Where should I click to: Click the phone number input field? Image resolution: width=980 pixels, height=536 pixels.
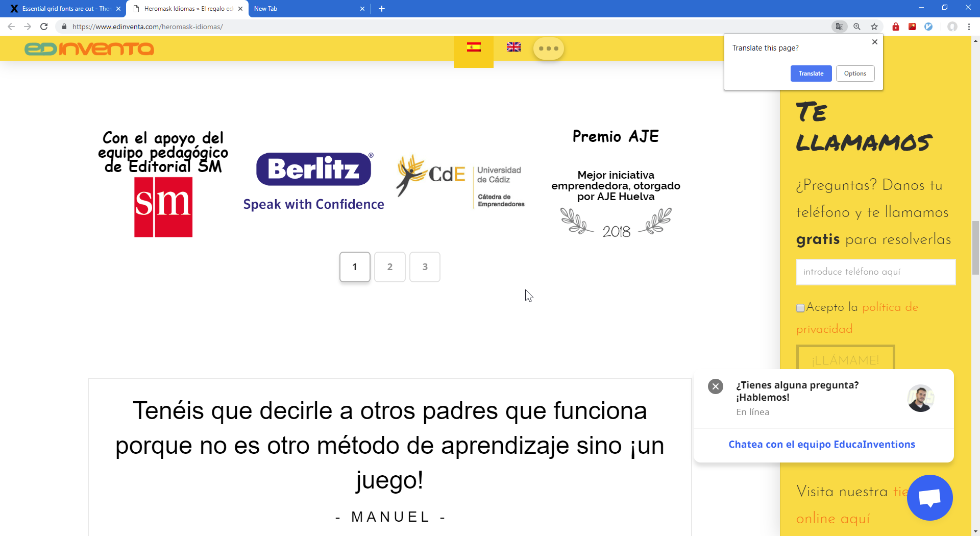click(x=875, y=272)
